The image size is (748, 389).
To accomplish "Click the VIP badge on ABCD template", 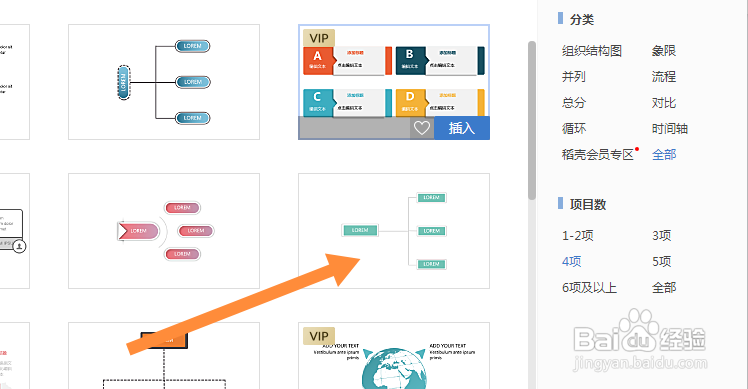I will [319, 38].
